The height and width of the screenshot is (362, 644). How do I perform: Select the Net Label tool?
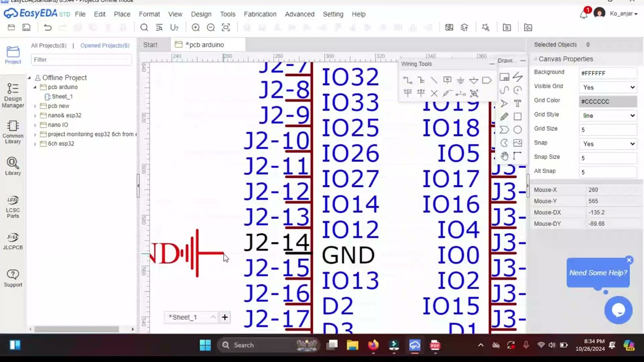click(x=447, y=80)
